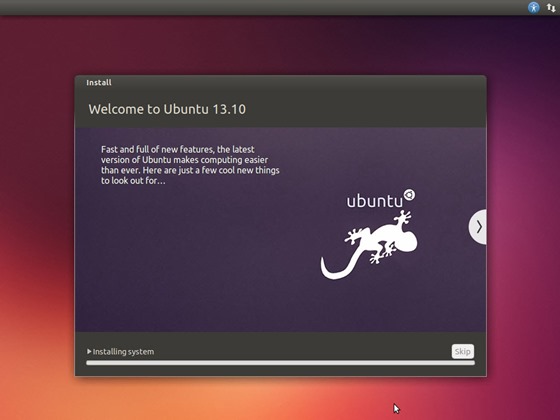Click the Welcome to Ubuntu 13.10 heading
Viewport: 560px width, 420px height.
[167, 109]
